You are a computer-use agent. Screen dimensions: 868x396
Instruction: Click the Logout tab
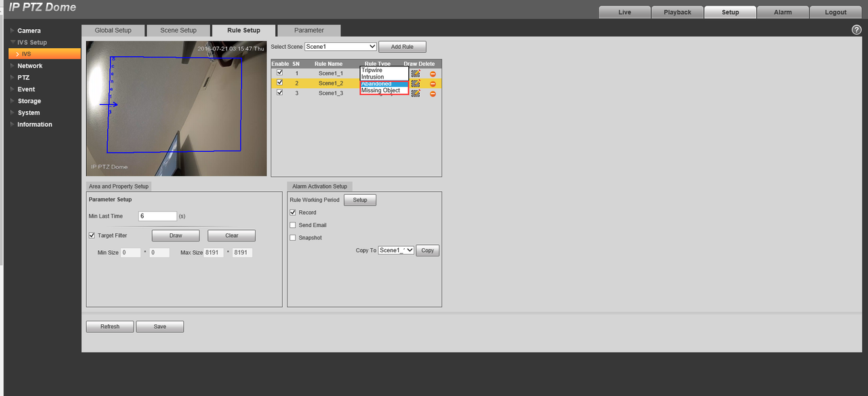point(835,12)
